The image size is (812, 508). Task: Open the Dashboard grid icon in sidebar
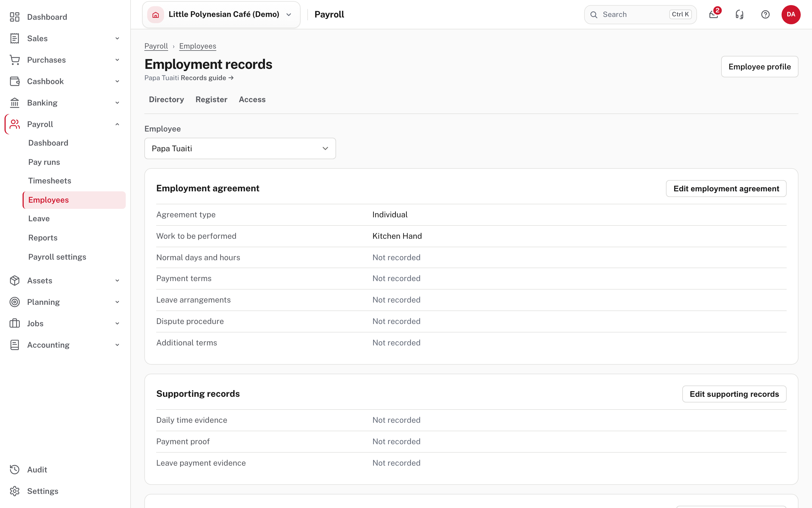click(x=14, y=17)
